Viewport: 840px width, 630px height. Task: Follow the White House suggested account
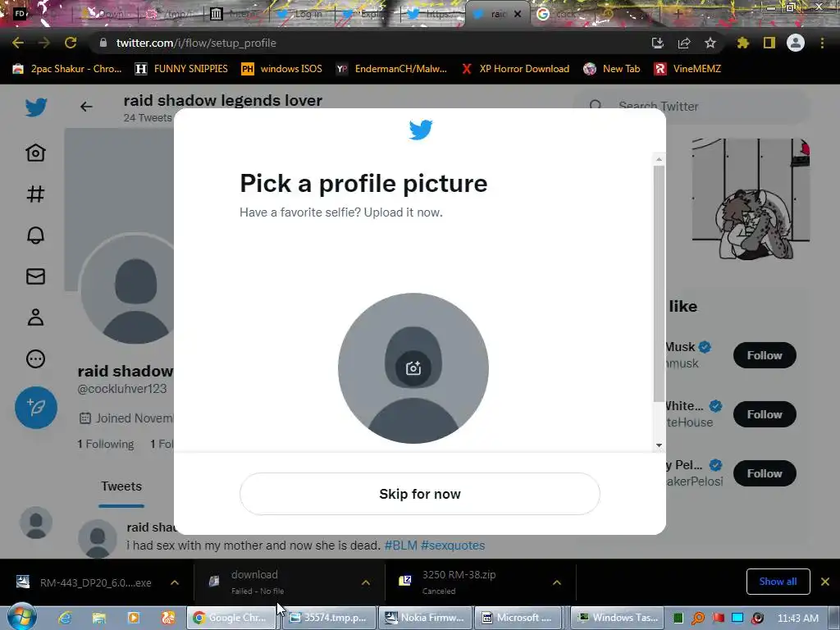pyautogui.click(x=765, y=414)
